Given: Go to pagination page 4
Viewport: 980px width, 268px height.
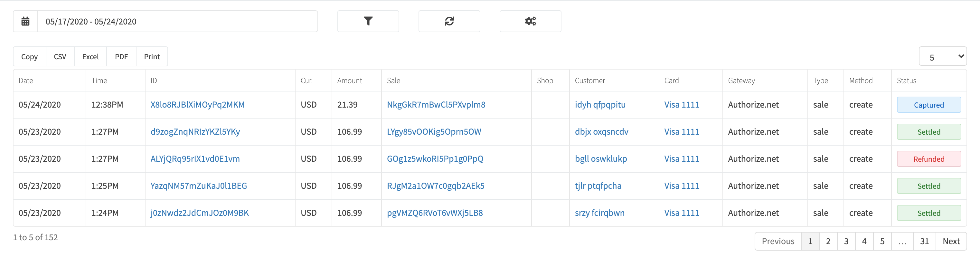Looking at the screenshot, I should (x=864, y=241).
